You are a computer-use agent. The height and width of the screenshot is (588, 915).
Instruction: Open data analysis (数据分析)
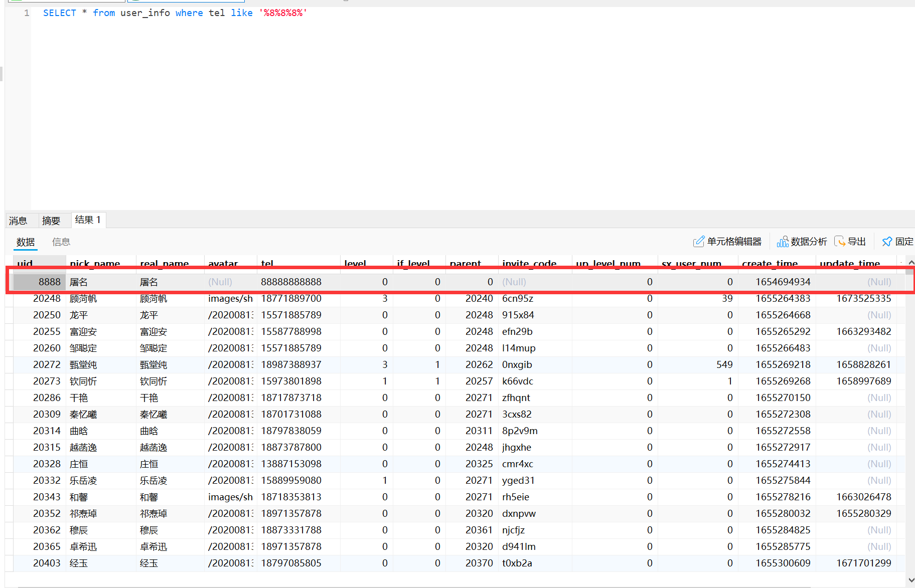(802, 242)
